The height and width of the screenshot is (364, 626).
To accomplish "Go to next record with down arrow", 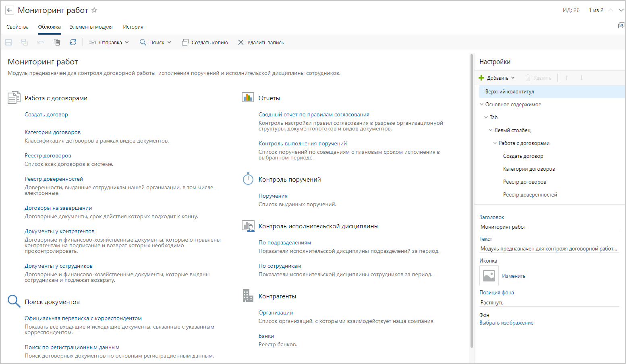I will [x=621, y=10].
